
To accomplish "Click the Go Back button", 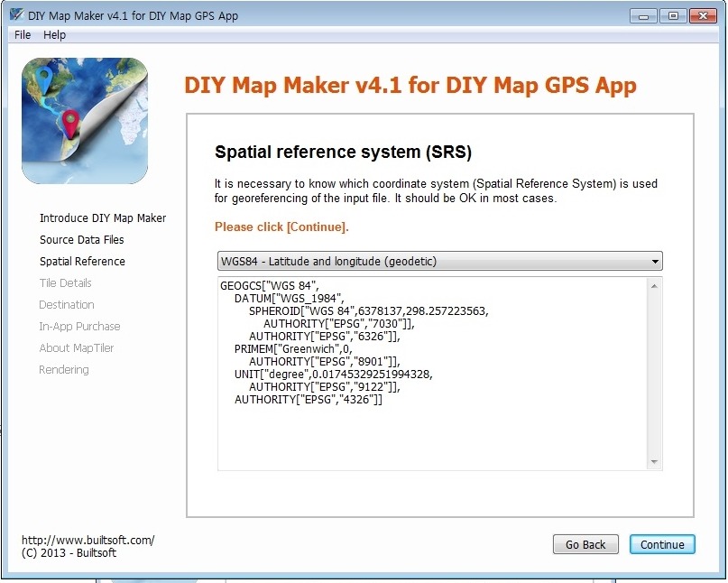I will point(585,544).
